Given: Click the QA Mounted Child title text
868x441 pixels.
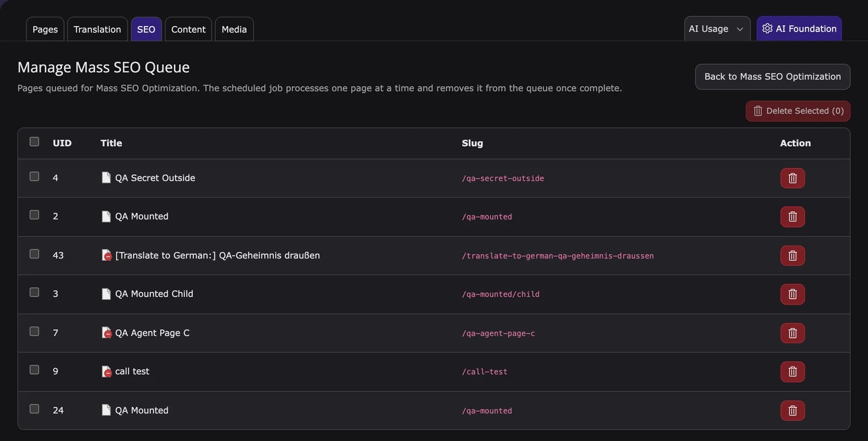Looking at the screenshot, I should click(x=154, y=294).
